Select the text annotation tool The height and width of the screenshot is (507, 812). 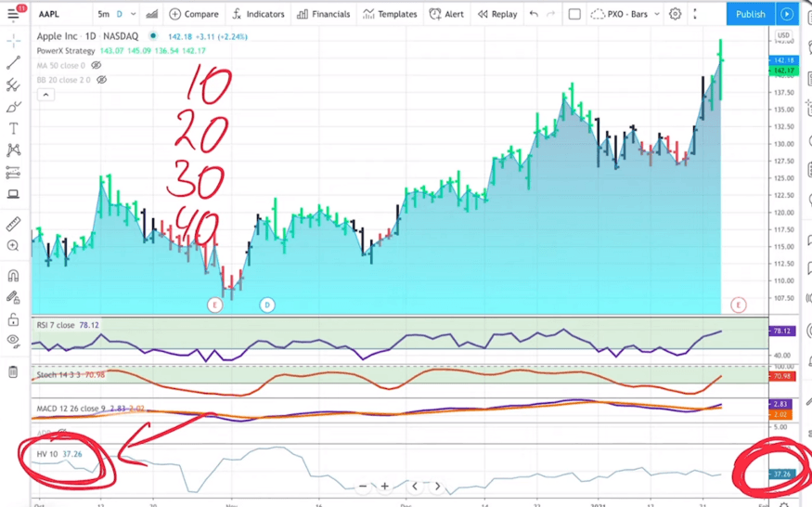point(14,128)
